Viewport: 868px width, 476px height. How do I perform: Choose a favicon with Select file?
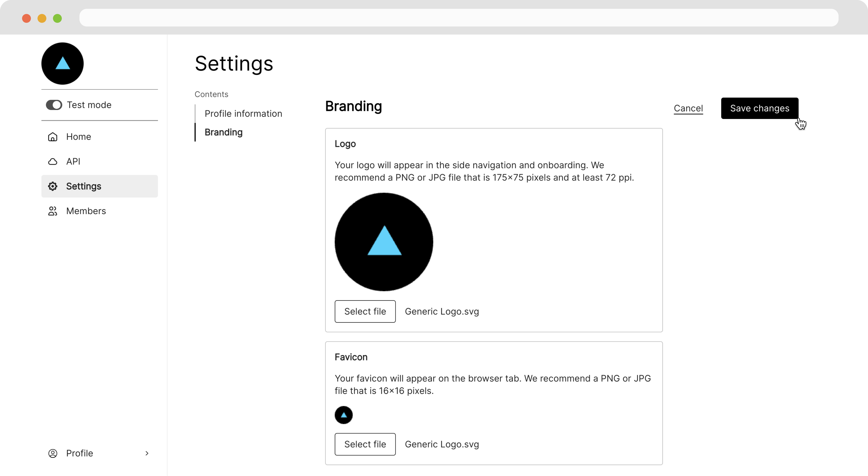365,444
